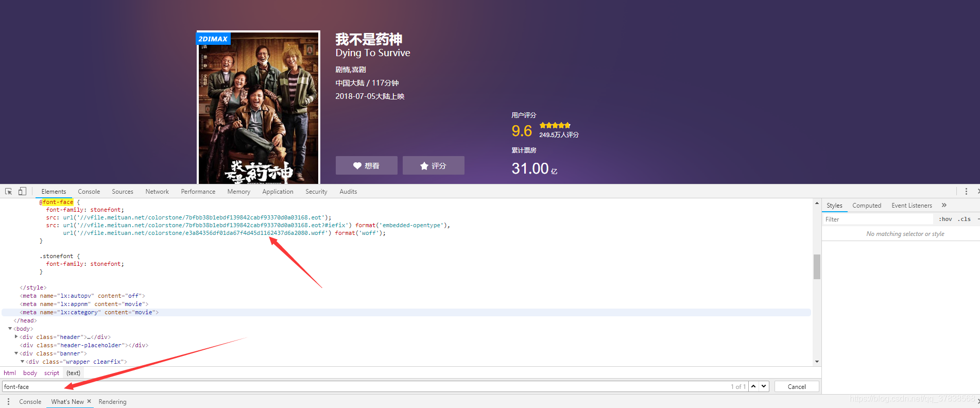Open the Elements panel tab
This screenshot has height=408, width=980.
54,191
